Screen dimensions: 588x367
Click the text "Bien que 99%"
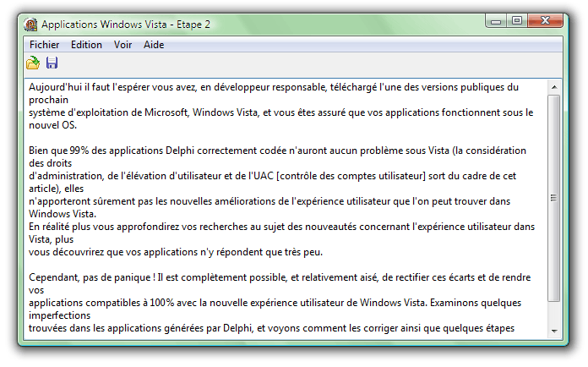[x=61, y=151]
